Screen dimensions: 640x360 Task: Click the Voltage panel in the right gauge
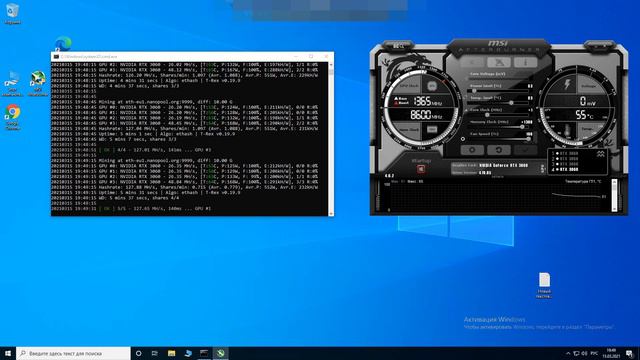[589, 86]
